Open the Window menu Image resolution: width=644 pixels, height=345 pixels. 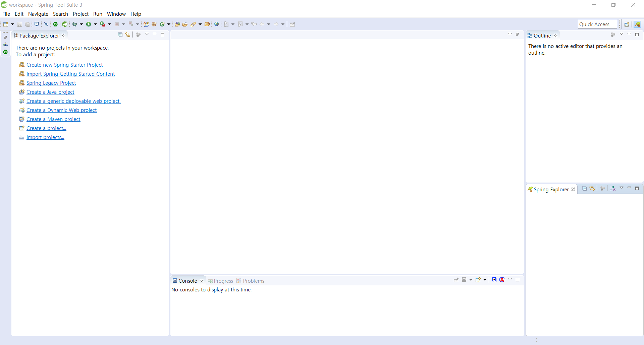[x=116, y=14]
